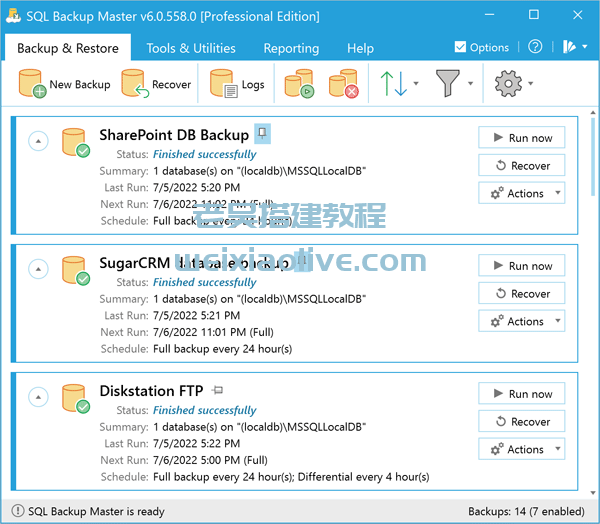Select the Backup & Restore tab

(68, 48)
